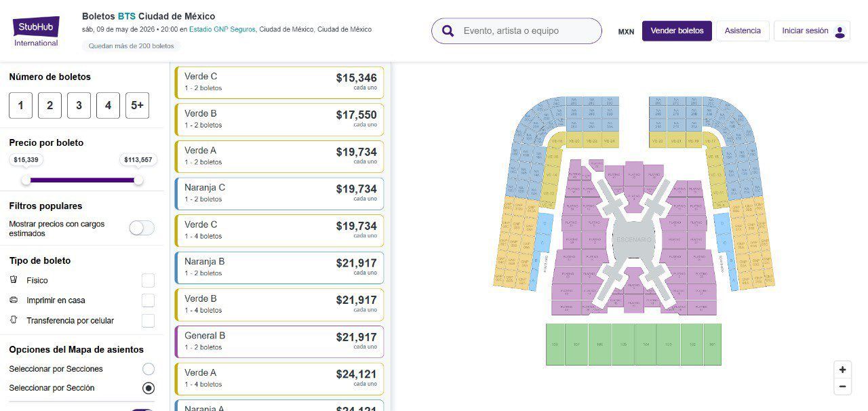Click the Vender boletos button

tap(677, 31)
